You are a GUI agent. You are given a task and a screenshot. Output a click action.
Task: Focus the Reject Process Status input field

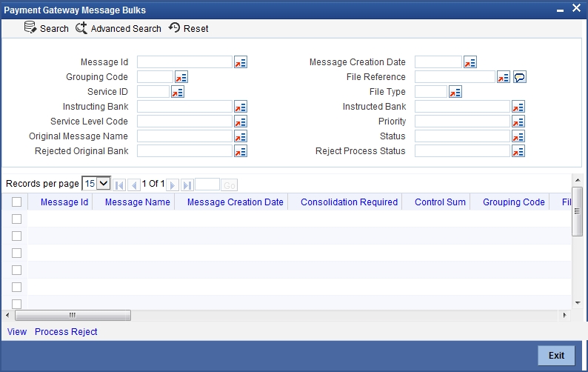462,151
